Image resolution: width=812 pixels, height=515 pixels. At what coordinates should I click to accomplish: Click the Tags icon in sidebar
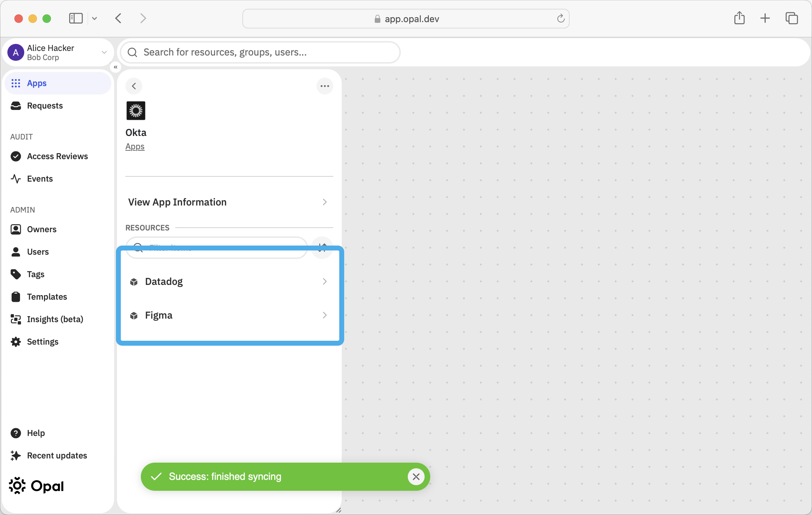[16, 274]
